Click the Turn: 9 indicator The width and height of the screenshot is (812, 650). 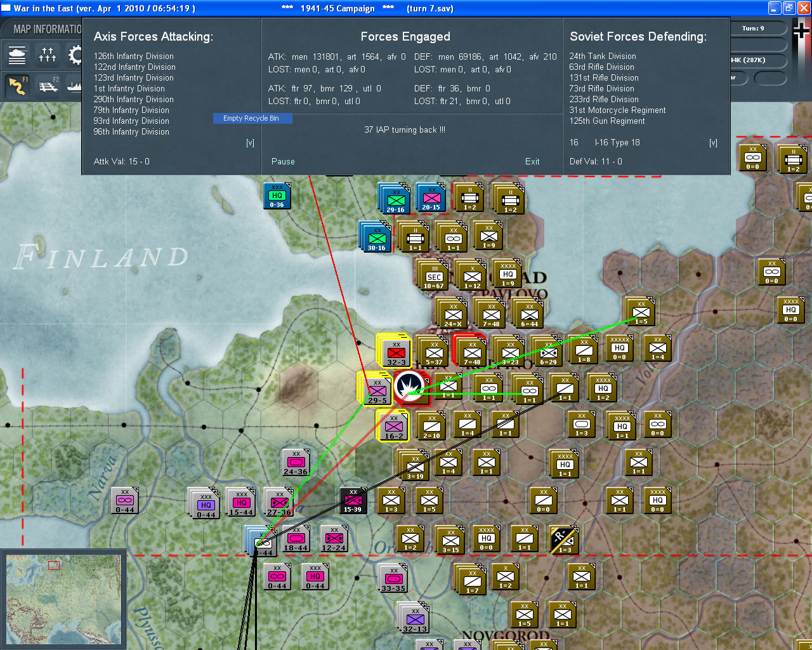753,29
